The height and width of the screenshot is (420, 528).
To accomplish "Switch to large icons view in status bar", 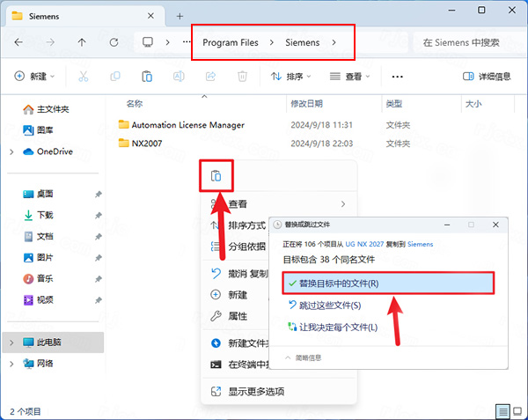I will pos(517,411).
